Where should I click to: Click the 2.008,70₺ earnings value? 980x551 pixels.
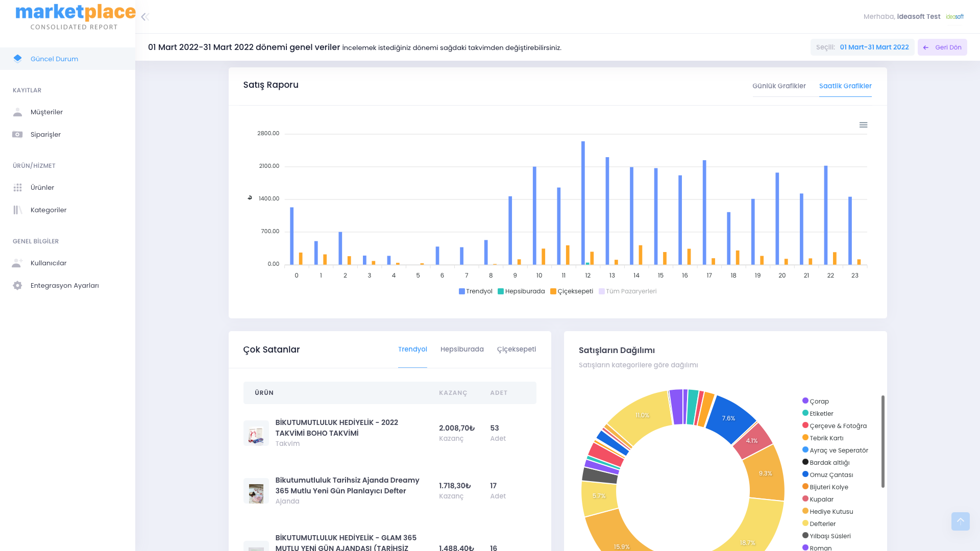point(457,428)
